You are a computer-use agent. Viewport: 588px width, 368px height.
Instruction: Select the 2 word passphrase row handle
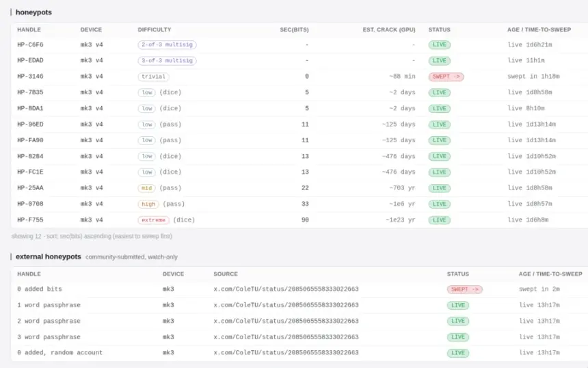(49, 321)
